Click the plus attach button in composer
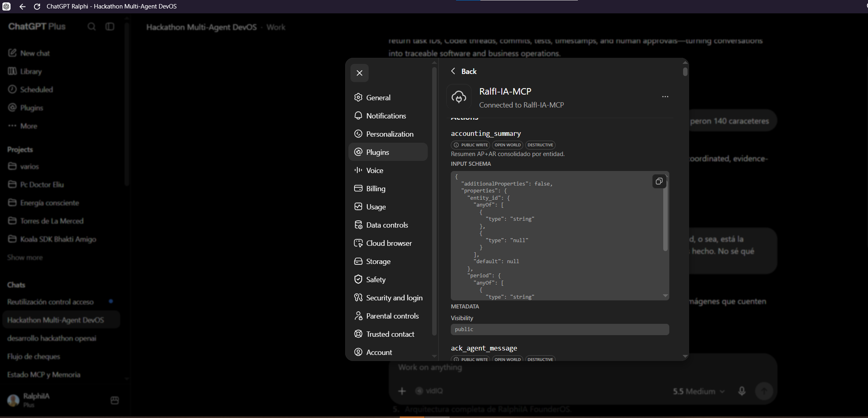Image resolution: width=868 pixels, height=418 pixels. (402, 391)
